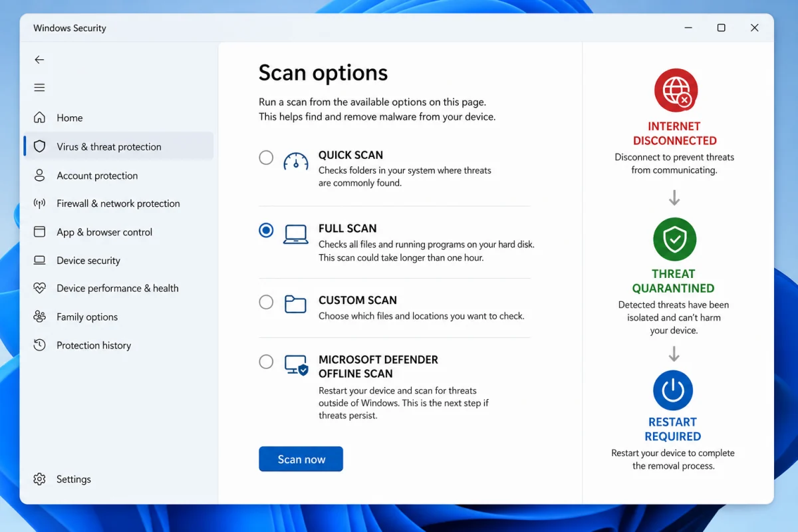Close the Windows Security window
Screen dimensions: 798x532
(x=754, y=28)
